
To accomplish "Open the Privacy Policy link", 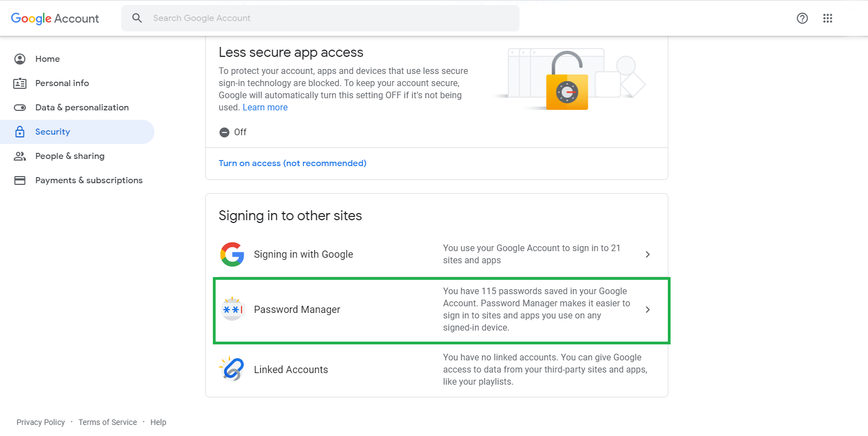I will [x=41, y=422].
